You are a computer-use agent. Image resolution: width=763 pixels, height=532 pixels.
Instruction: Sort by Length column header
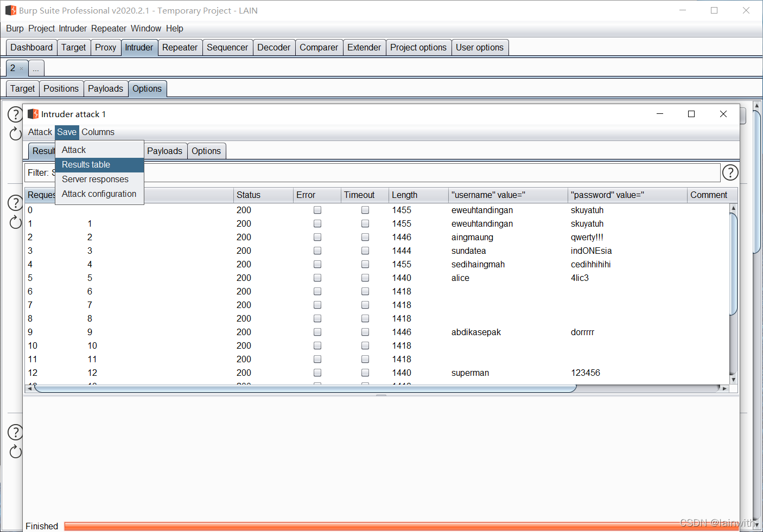[x=419, y=195]
